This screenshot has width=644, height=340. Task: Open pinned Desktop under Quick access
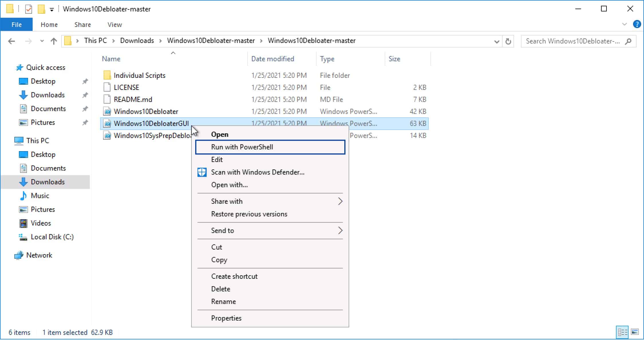coord(43,81)
